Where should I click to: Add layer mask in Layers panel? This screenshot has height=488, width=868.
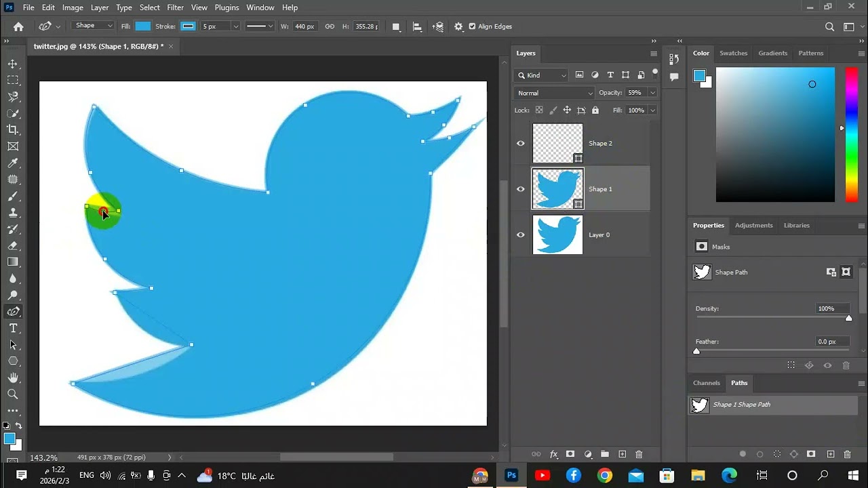point(570,454)
